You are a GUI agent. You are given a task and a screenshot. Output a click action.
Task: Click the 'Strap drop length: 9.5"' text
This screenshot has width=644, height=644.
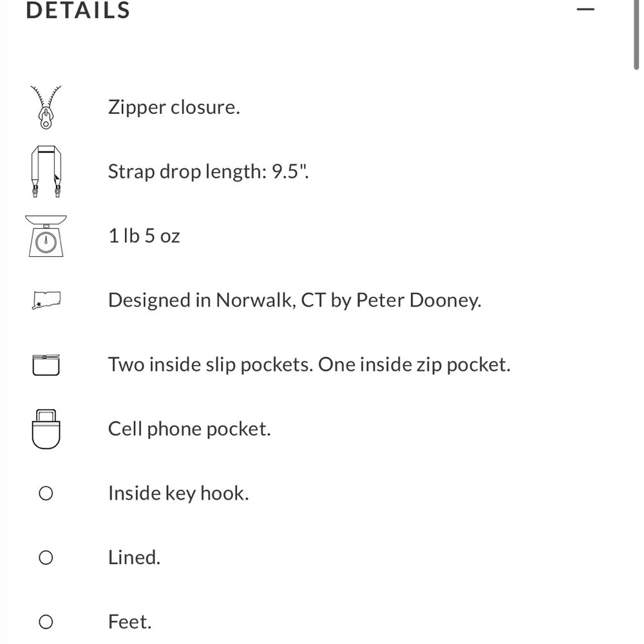tap(208, 171)
